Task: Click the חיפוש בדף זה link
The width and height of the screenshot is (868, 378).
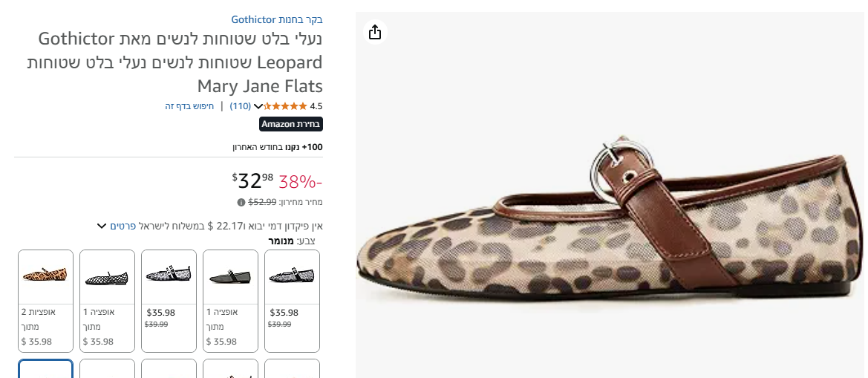Action: coord(189,106)
